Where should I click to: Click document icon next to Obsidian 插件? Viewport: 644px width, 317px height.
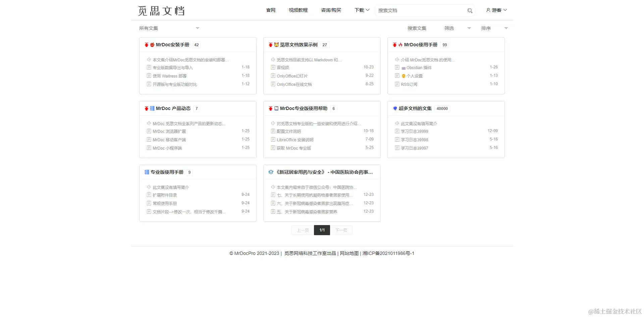click(397, 67)
